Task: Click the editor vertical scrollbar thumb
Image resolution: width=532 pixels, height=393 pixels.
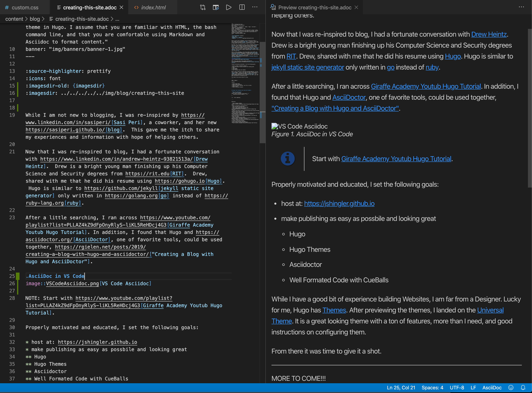Action: (262, 92)
